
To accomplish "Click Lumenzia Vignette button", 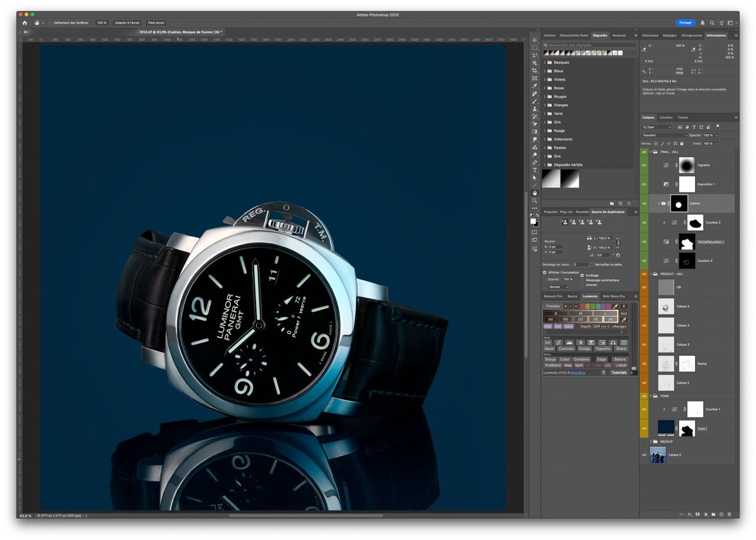I will pos(602,349).
